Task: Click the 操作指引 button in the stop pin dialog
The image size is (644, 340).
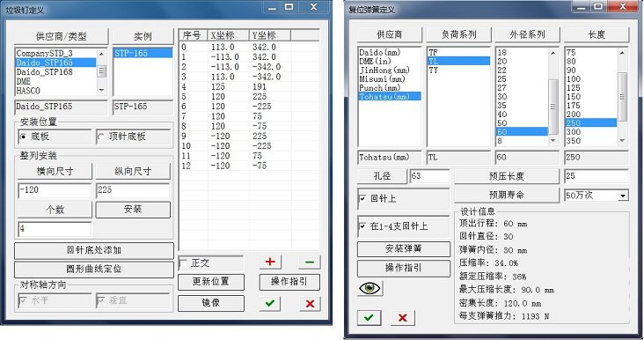Action: pos(289,282)
